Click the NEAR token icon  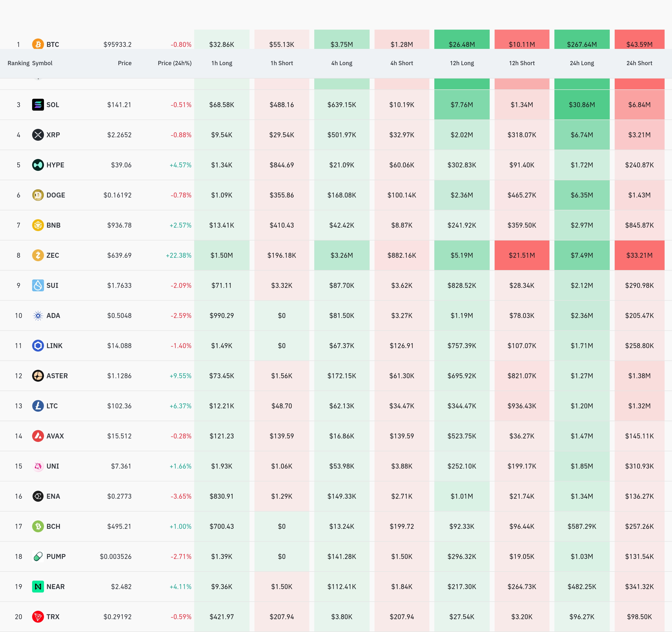(38, 587)
